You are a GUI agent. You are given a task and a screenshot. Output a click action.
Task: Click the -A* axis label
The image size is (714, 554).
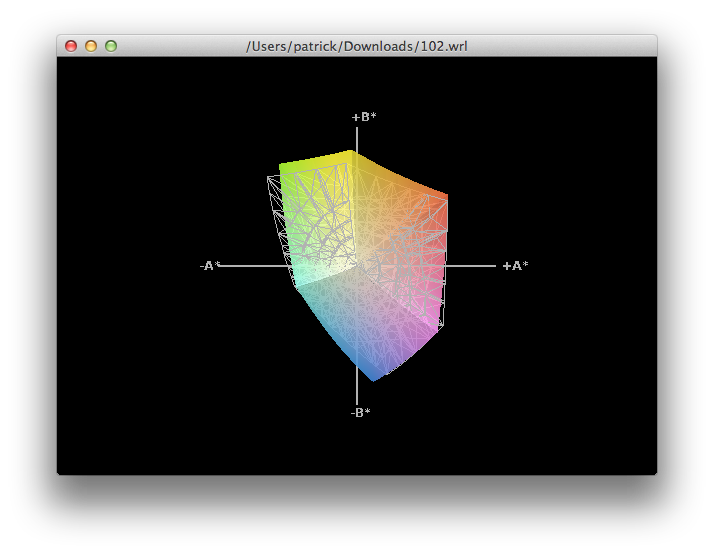point(210,266)
